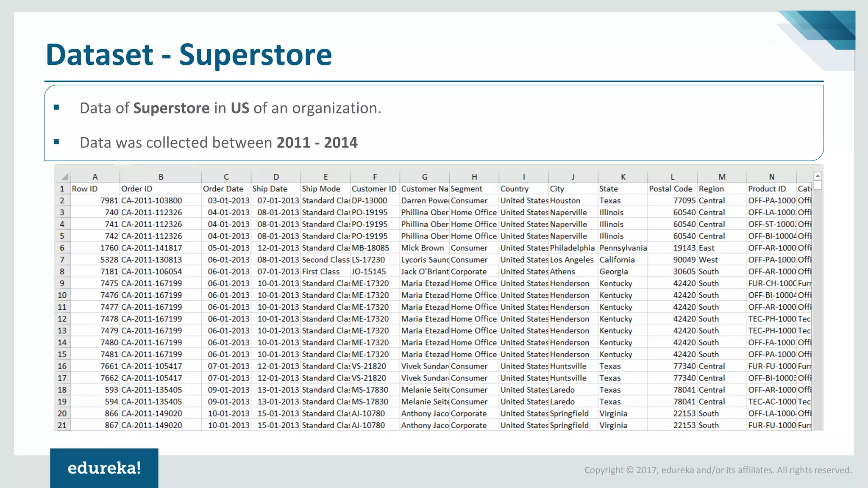This screenshot has width=868, height=488.
Task: Click the 'Postal Code' header cell
Action: pyautogui.click(x=673, y=189)
